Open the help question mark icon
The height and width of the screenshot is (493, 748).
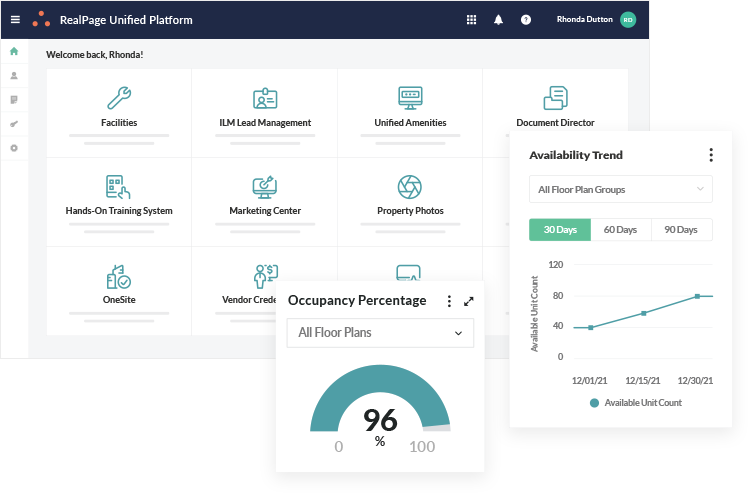pyautogui.click(x=526, y=20)
